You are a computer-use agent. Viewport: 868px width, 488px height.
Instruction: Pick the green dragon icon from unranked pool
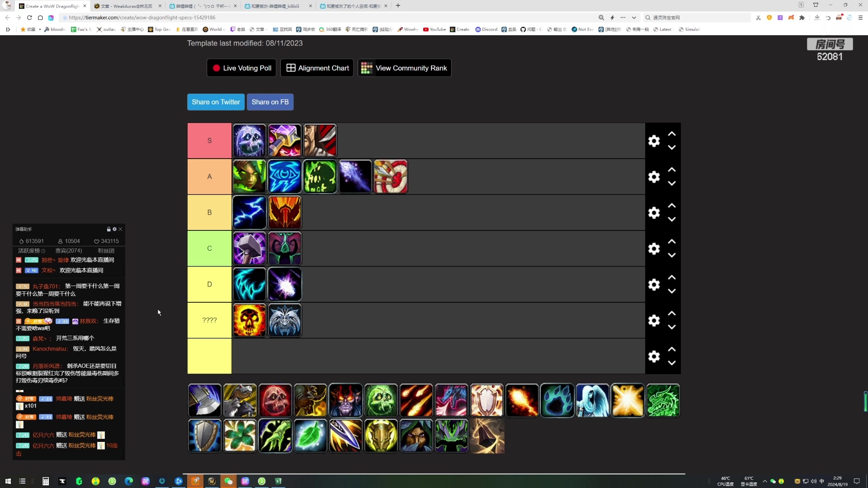(x=663, y=401)
